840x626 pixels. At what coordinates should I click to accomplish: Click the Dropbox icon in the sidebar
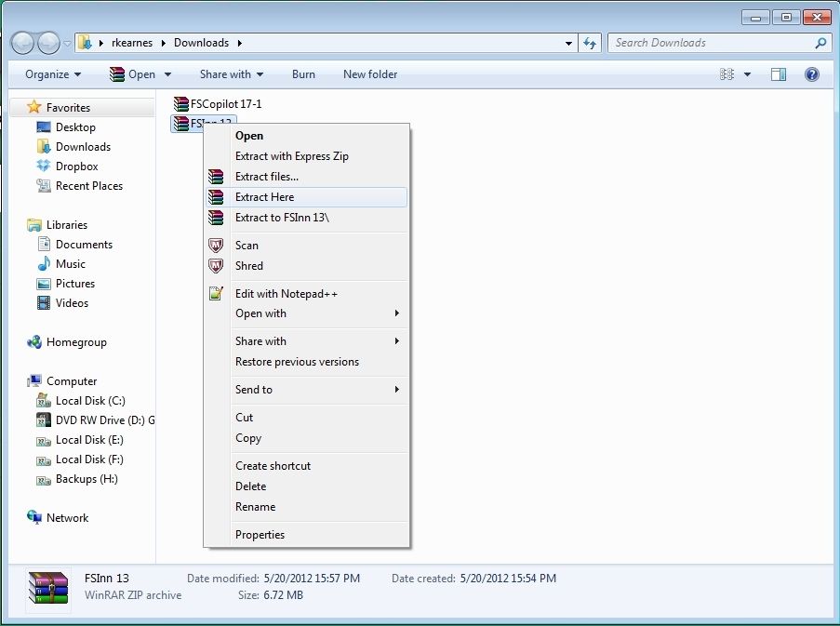(x=44, y=166)
